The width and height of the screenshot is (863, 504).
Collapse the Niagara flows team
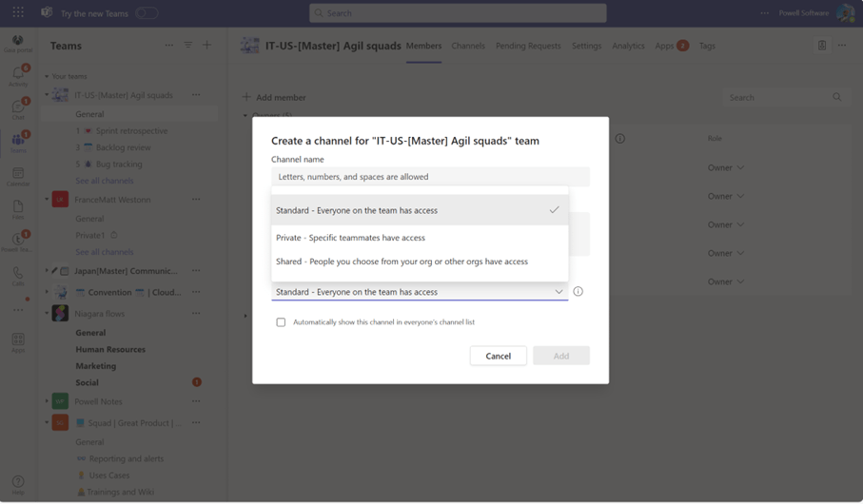(47, 313)
